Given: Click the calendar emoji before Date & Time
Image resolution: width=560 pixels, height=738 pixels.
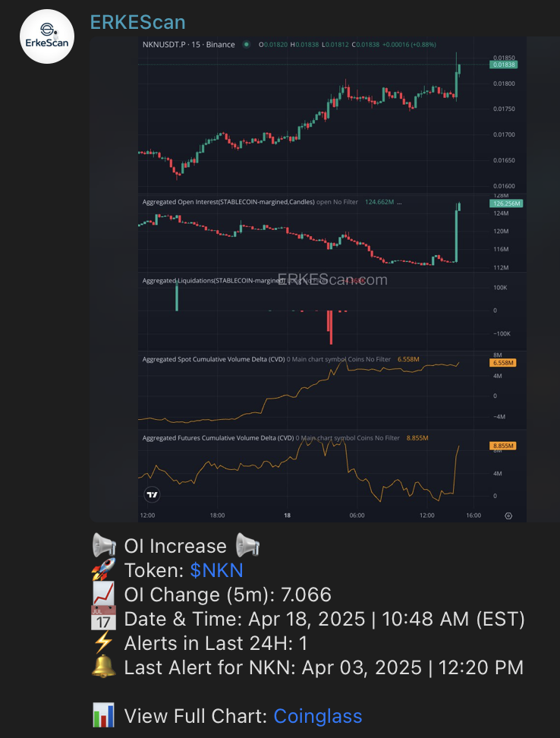Looking at the screenshot, I should (x=103, y=619).
